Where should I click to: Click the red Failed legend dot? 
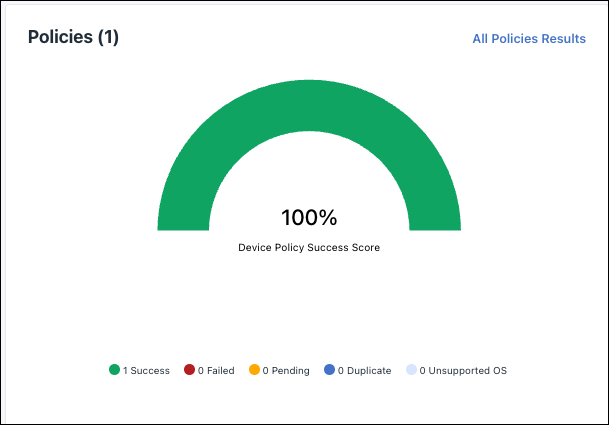coord(189,369)
